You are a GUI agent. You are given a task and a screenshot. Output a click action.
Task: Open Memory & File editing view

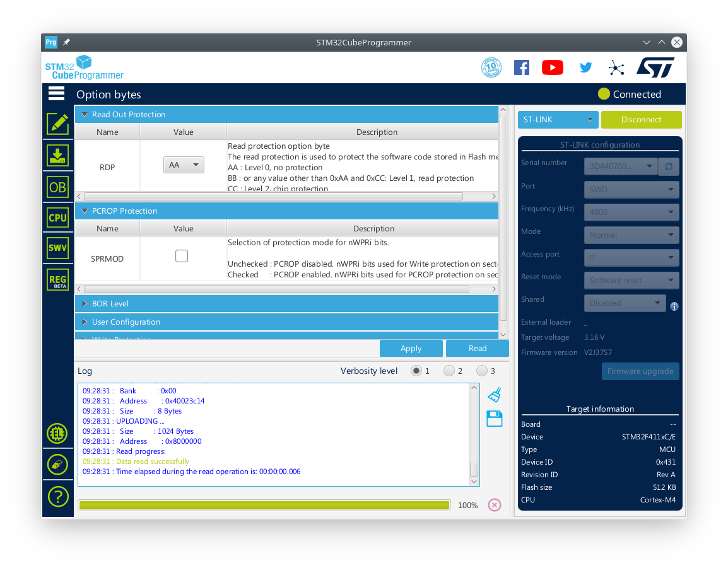(57, 124)
